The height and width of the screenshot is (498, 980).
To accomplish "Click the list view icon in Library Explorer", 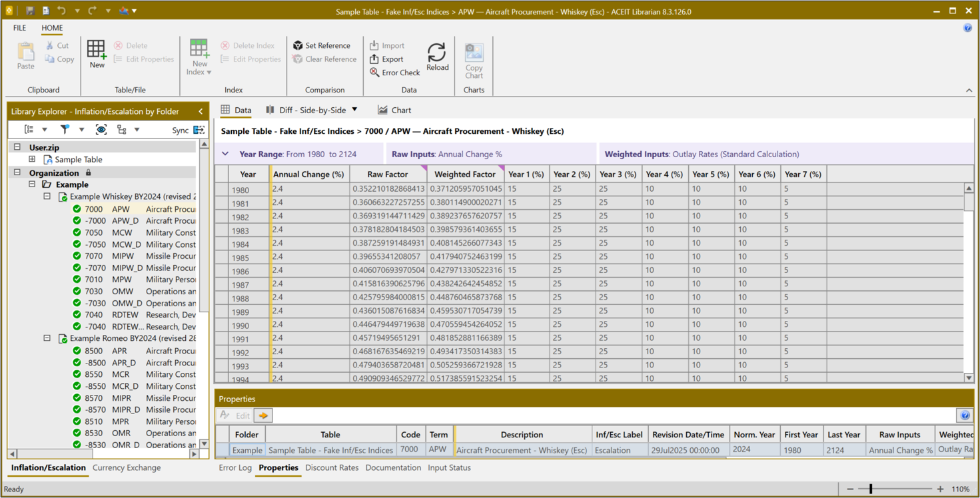I will pos(29,130).
